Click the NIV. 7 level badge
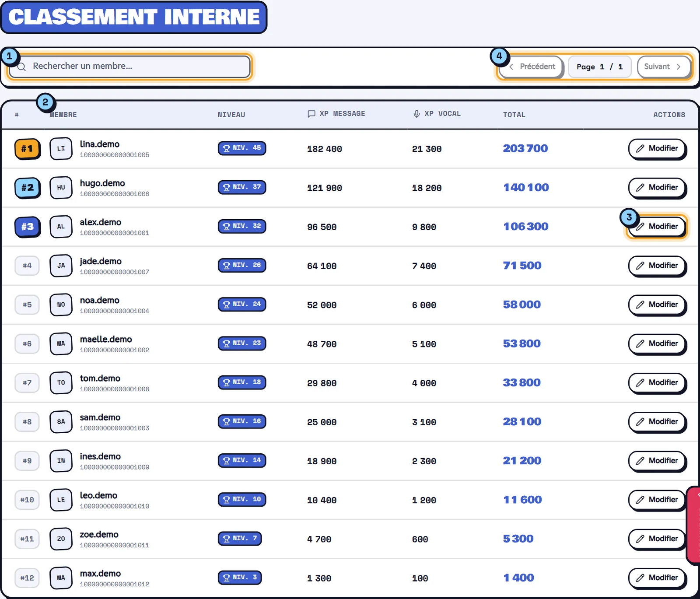The image size is (700, 599). click(x=240, y=538)
